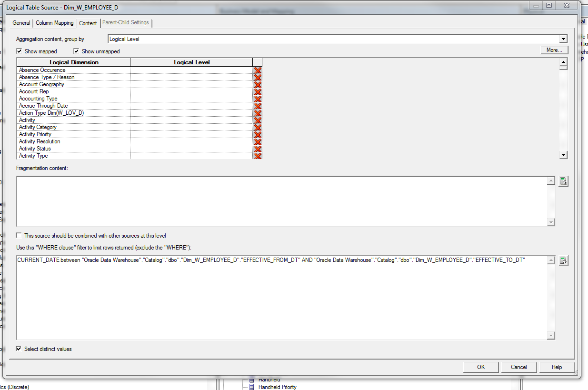
Task: Toggle the Show unmapped checkbox
Action: [76, 51]
